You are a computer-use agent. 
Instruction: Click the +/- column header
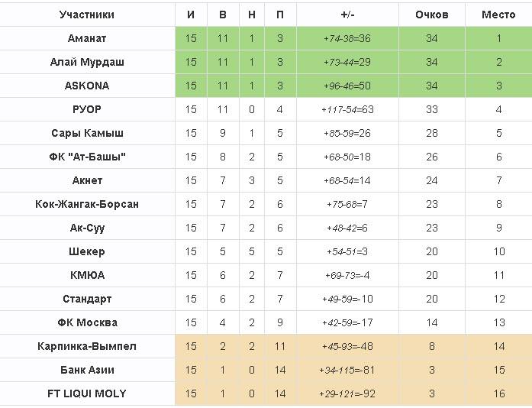click(347, 15)
